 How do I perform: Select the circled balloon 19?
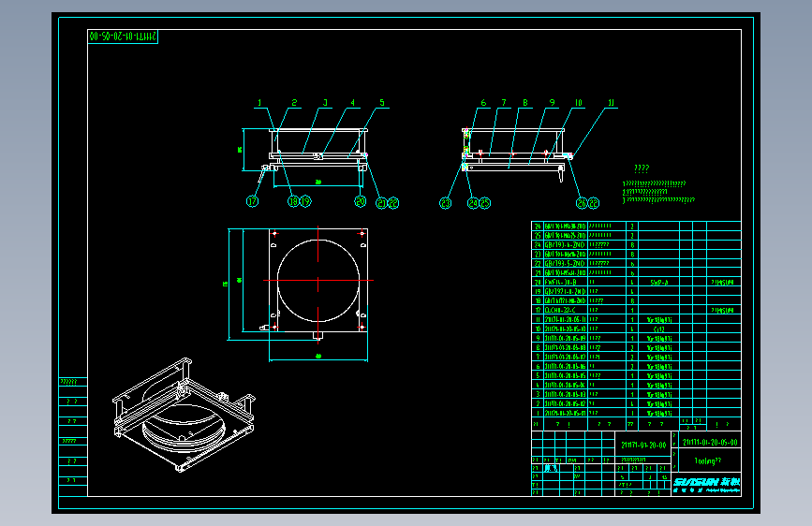305,201
